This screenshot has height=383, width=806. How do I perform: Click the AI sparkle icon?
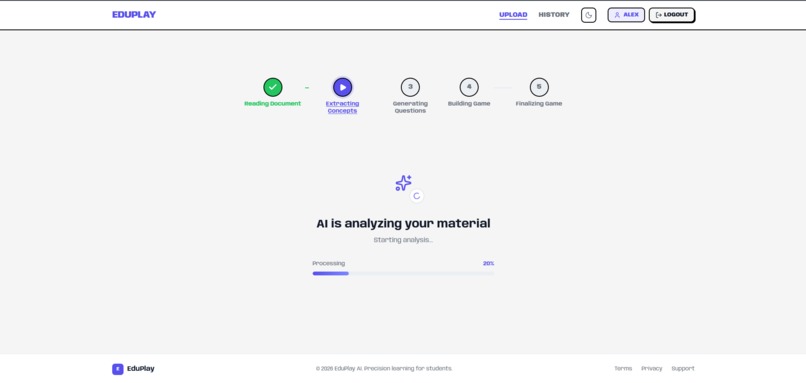(x=404, y=183)
